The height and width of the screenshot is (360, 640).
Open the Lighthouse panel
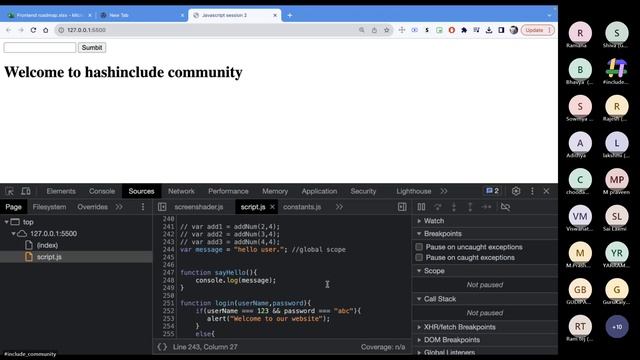[413, 191]
